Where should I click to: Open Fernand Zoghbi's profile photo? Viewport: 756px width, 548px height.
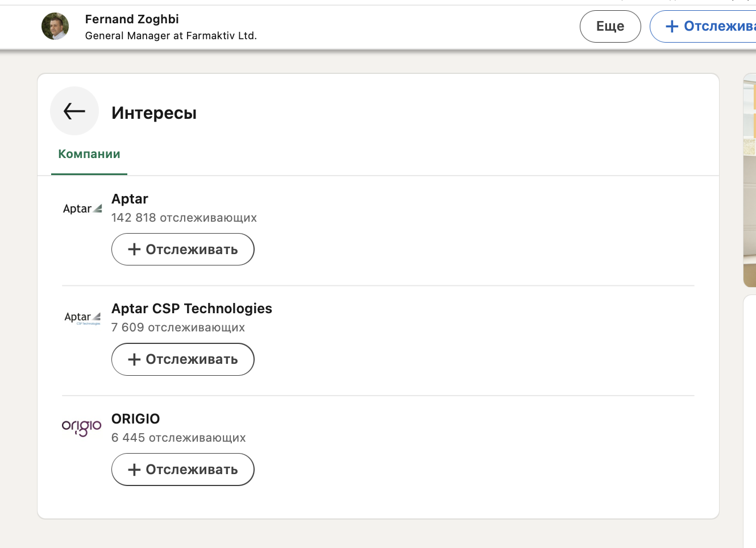tap(55, 26)
